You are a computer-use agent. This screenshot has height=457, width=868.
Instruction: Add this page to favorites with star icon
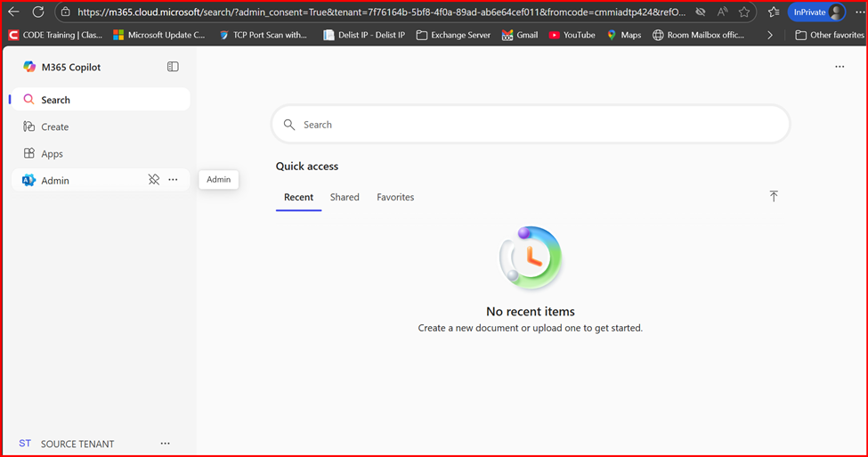(744, 12)
